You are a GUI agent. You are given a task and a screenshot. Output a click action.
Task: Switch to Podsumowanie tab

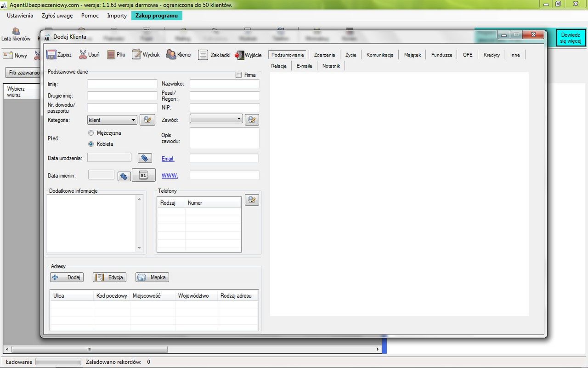[x=288, y=55]
